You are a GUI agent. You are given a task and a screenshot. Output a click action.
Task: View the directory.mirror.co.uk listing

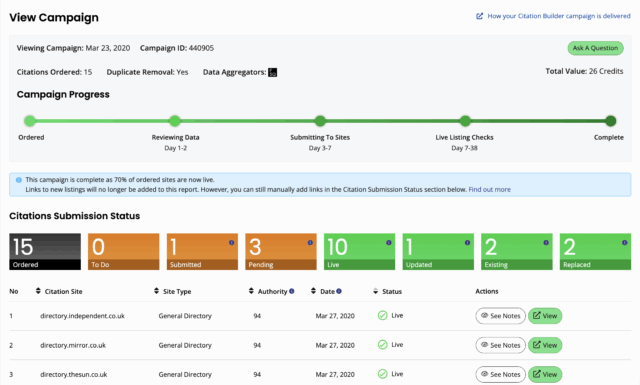[x=545, y=345]
